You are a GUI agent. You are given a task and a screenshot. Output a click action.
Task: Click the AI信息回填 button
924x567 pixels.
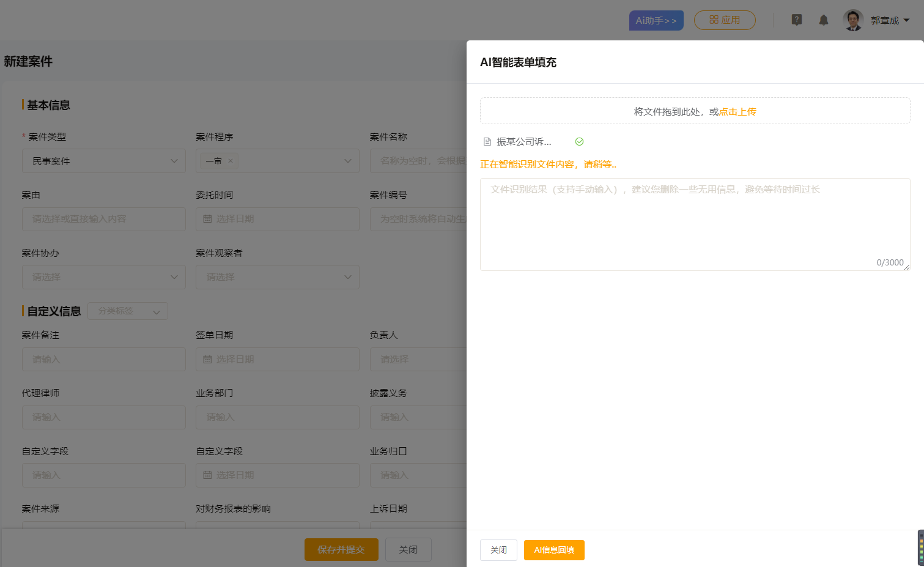coord(554,550)
